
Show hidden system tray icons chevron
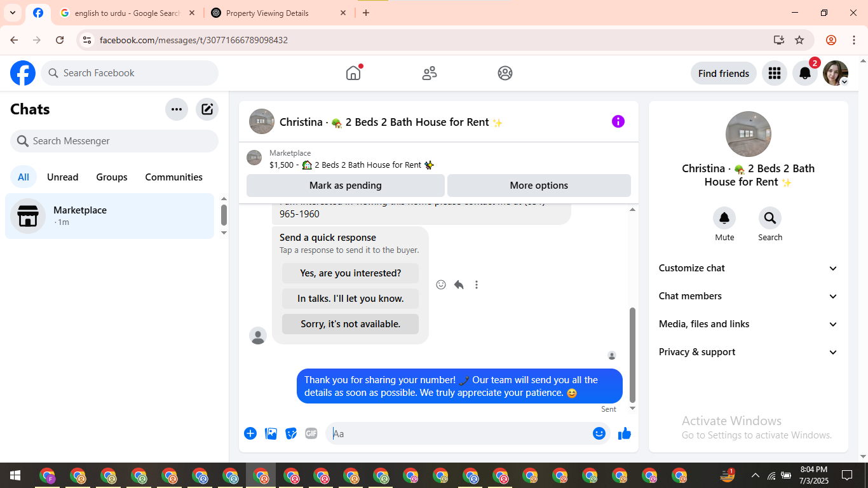[755, 475]
